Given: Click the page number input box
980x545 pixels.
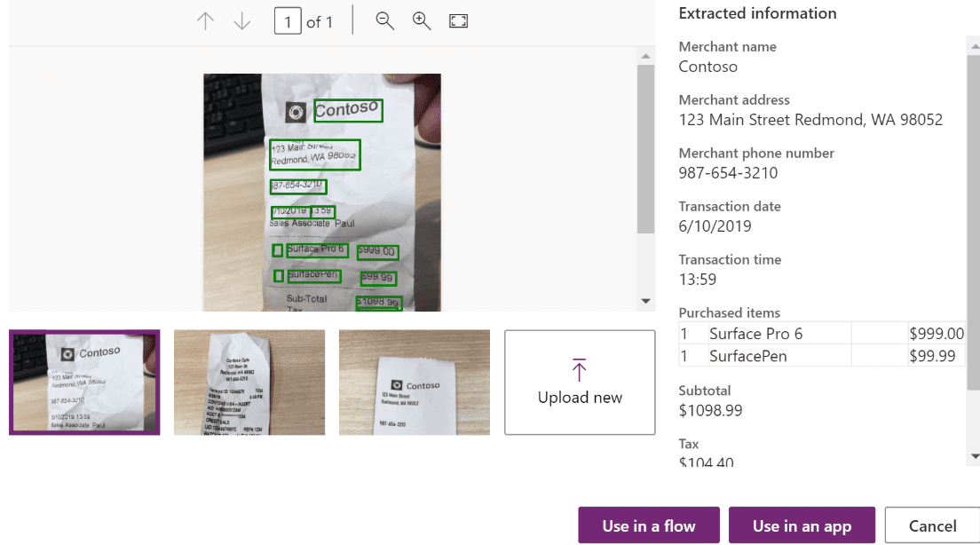Looking at the screenshot, I should point(288,21).
